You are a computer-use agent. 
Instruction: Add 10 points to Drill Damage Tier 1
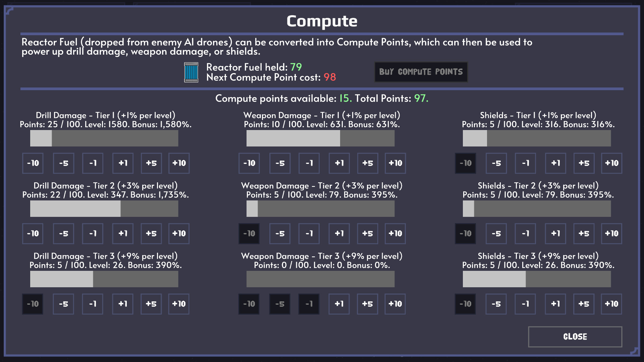[x=179, y=163]
